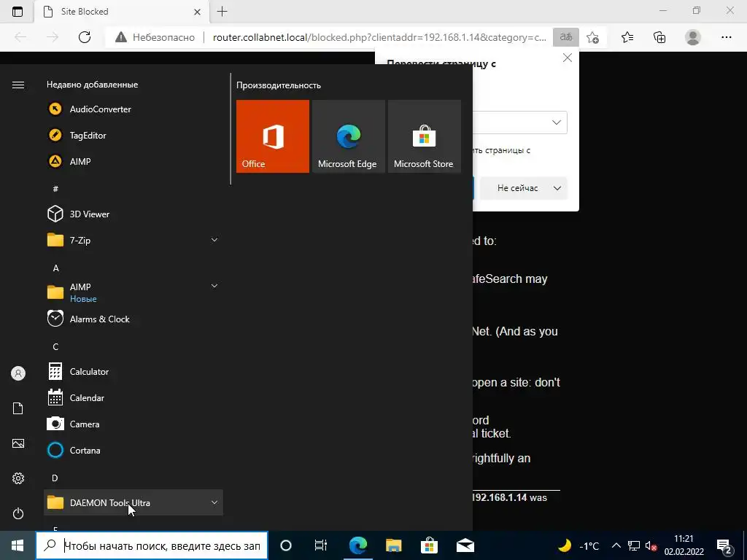Open Power options in Start menu
The height and width of the screenshot is (560, 747).
[x=18, y=513]
